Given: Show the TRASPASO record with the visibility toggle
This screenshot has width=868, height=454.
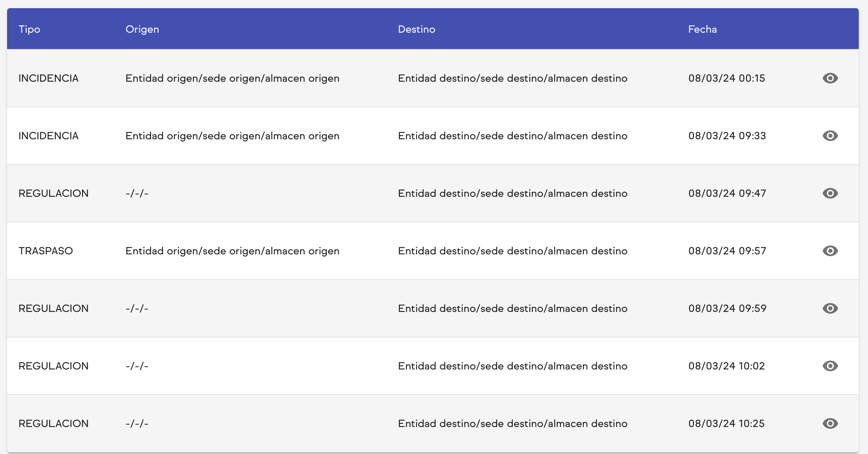Looking at the screenshot, I should (x=830, y=251).
